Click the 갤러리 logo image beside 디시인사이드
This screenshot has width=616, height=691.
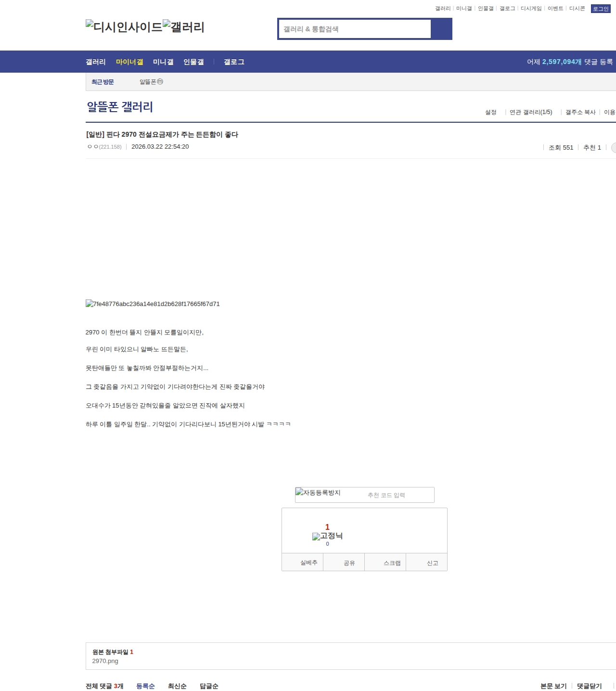coord(184,26)
